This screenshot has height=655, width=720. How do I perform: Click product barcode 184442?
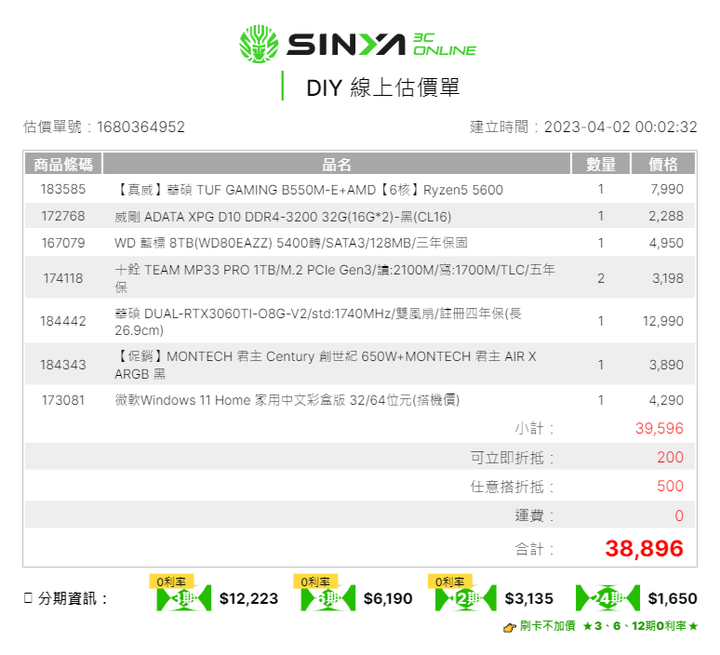[x=63, y=321]
